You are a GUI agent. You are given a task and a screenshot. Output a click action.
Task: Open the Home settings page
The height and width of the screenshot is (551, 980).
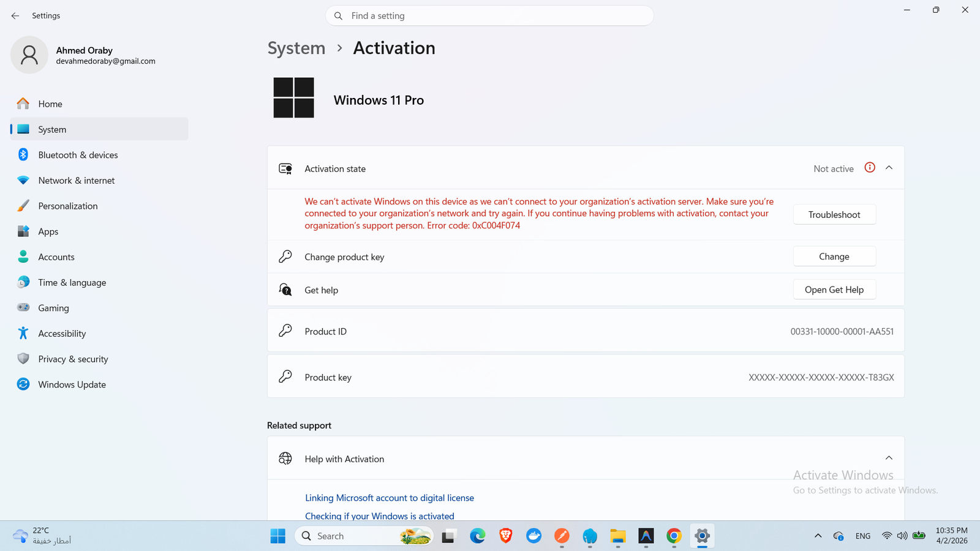click(99, 104)
